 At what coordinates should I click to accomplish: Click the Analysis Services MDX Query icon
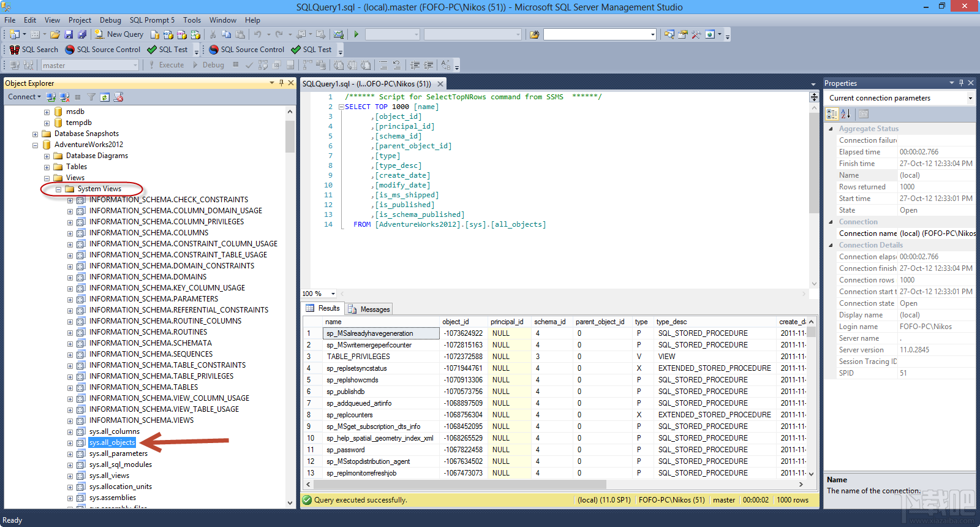(168, 34)
